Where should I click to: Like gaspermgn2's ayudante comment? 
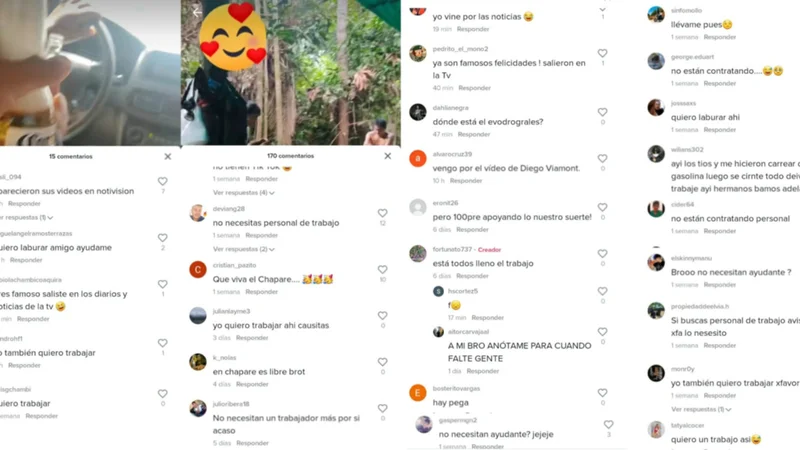(608, 424)
